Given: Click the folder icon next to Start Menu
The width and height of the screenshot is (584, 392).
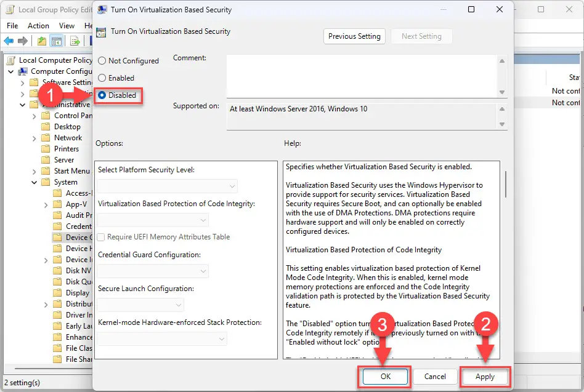Looking at the screenshot, I should 46,171.
